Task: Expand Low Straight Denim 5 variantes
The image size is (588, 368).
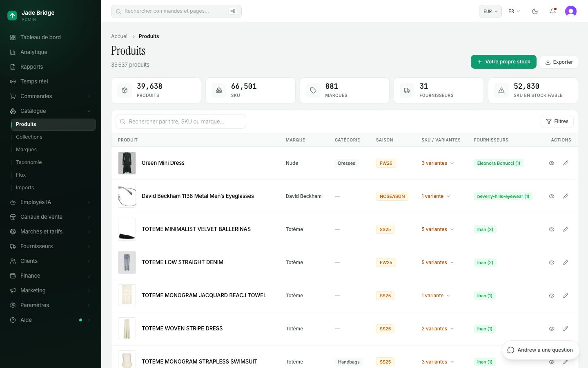Action: (x=438, y=263)
